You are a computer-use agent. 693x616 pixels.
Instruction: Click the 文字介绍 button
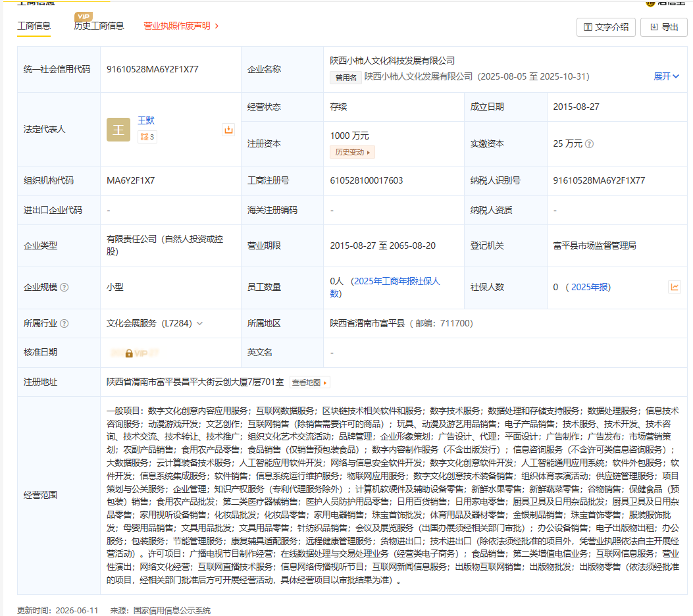pyautogui.click(x=606, y=27)
